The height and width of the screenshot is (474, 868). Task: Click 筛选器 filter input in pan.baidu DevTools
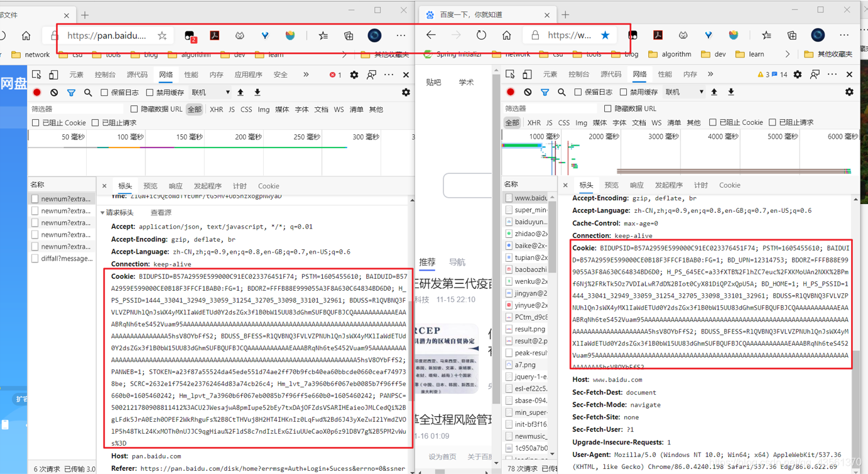pos(77,109)
